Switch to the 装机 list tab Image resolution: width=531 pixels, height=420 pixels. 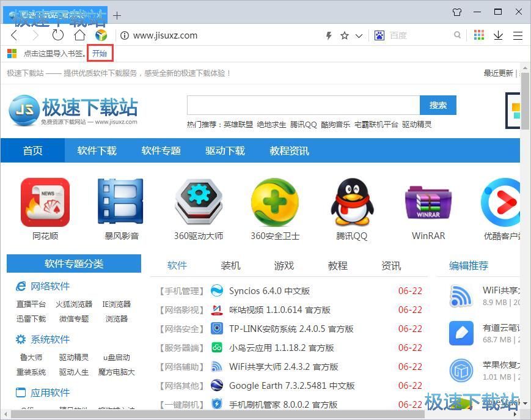tap(230, 265)
